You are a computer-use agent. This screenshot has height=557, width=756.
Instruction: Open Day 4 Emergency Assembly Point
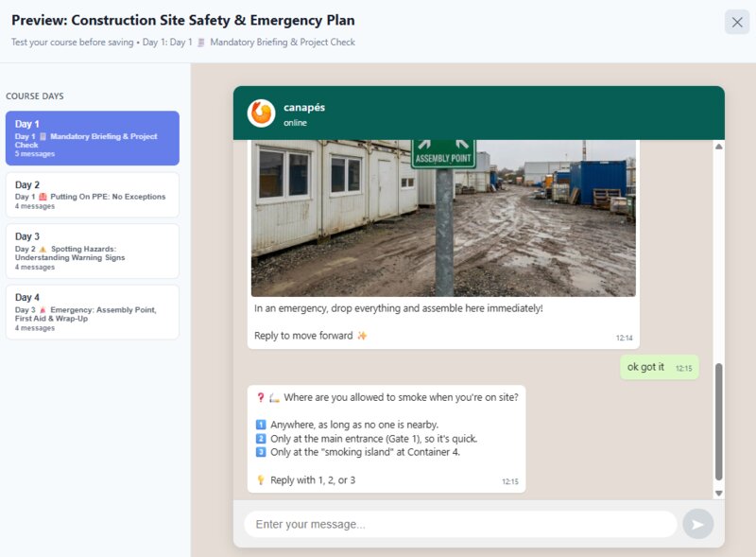coord(92,312)
